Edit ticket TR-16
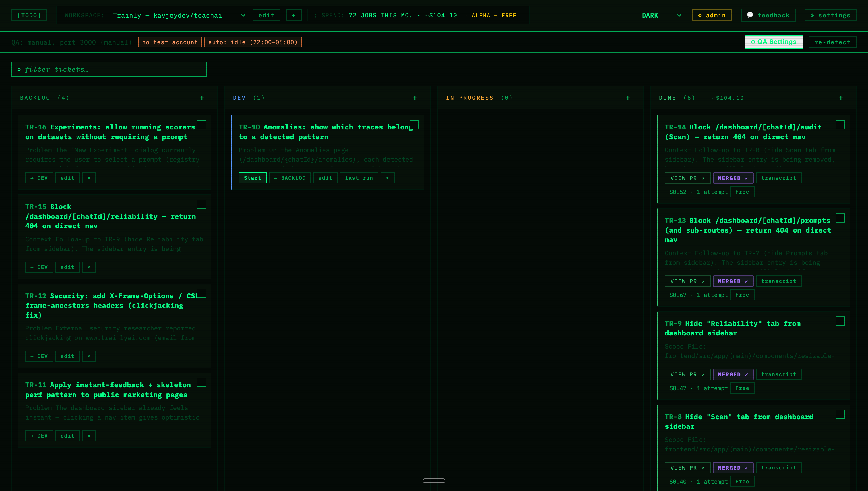868x491 pixels. pos(68,178)
